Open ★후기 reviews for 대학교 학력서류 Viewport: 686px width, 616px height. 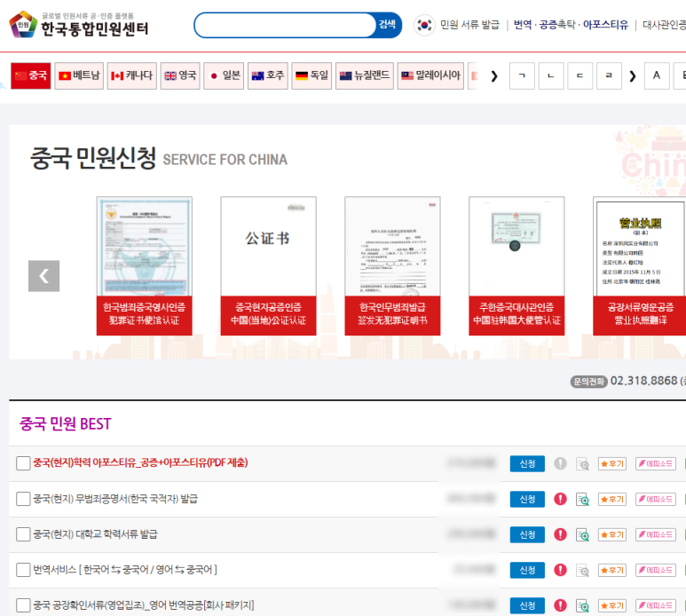[612, 534]
